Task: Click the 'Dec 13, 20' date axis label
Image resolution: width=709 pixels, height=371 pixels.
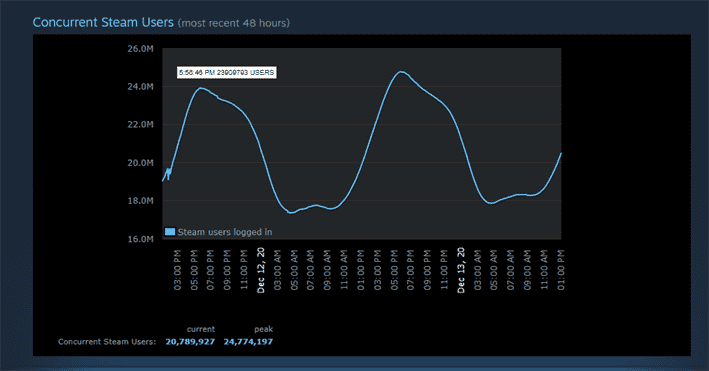Action: 461,270
